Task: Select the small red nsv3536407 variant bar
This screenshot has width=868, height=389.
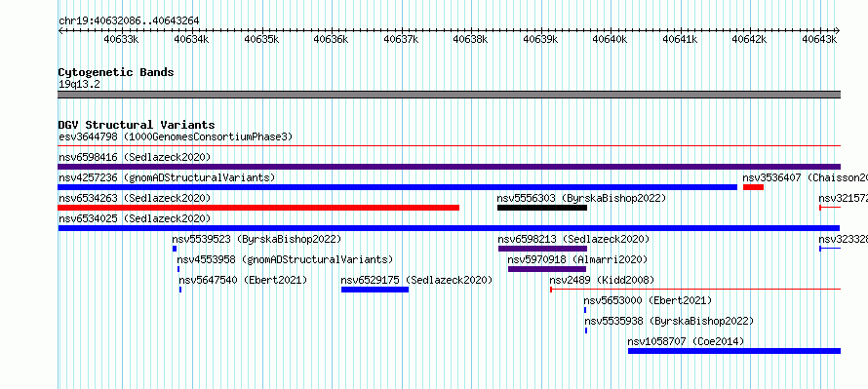Action: click(x=754, y=187)
